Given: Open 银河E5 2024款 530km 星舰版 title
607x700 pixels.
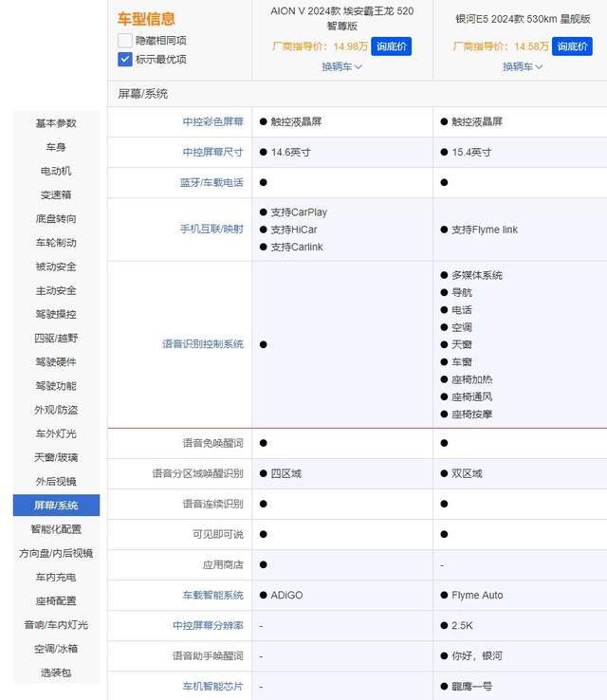Looking at the screenshot, I should pyautogui.click(x=523, y=19).
